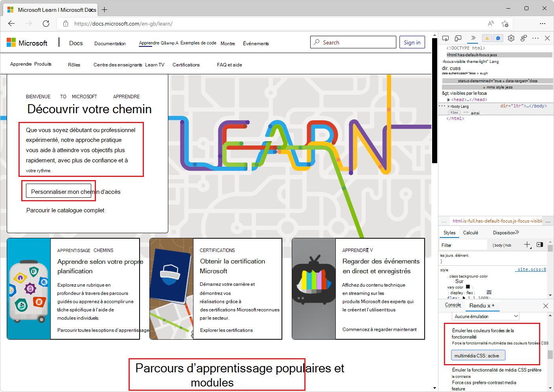Open DevTools device emulation mode

click(x=458, y=38)
